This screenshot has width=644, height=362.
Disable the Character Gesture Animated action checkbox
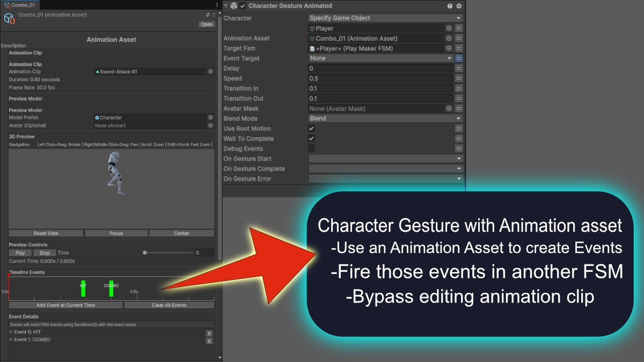pyautogui.click(x=243, y=6)
